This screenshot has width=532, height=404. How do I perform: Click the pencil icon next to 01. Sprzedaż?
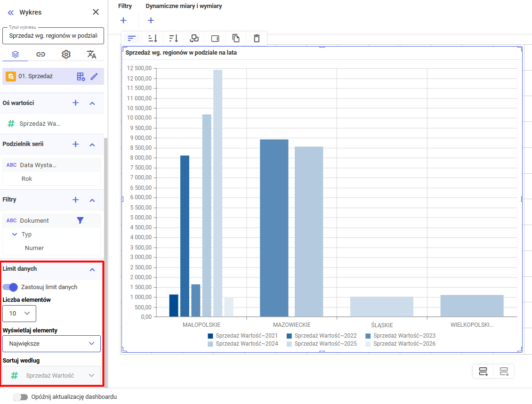[94, 76]
